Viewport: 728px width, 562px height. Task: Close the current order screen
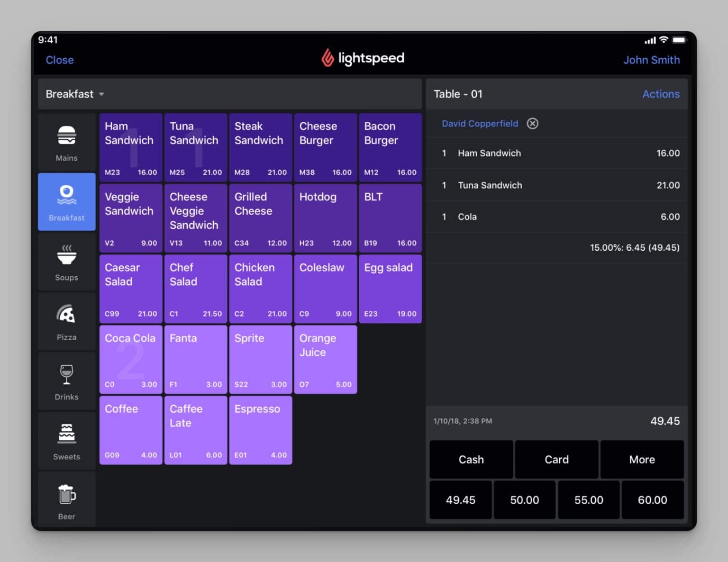pyautogui.click(x=60, y=60)
